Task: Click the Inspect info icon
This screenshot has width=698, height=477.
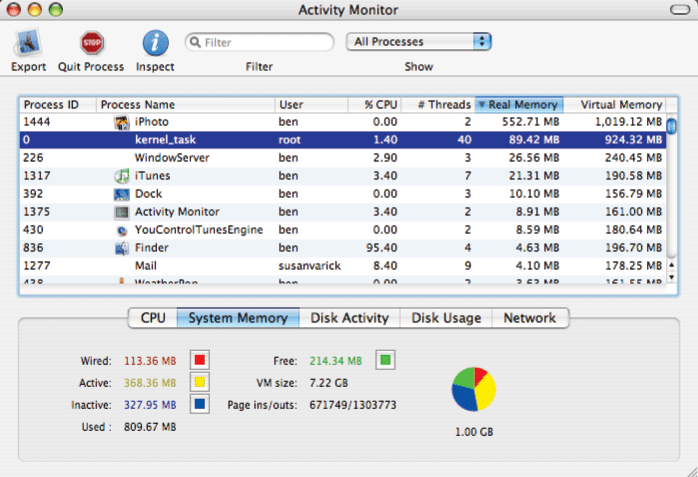Action: coord(155,43)
